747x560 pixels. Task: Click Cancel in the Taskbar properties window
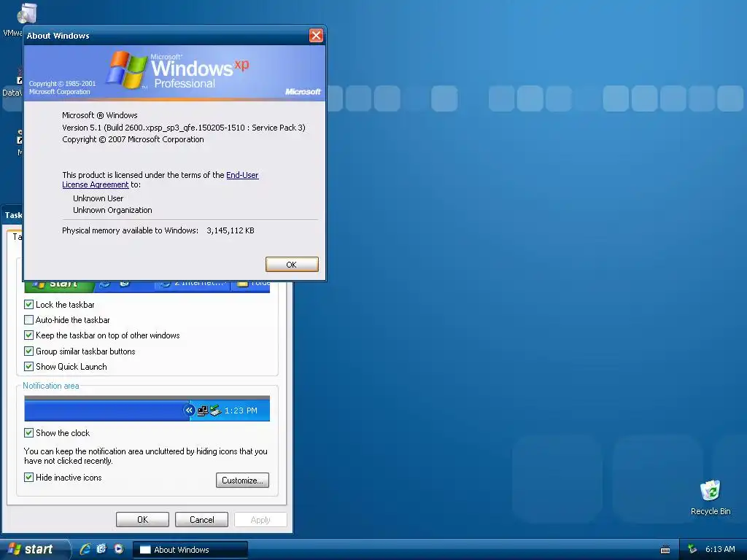tap(201, 519)
